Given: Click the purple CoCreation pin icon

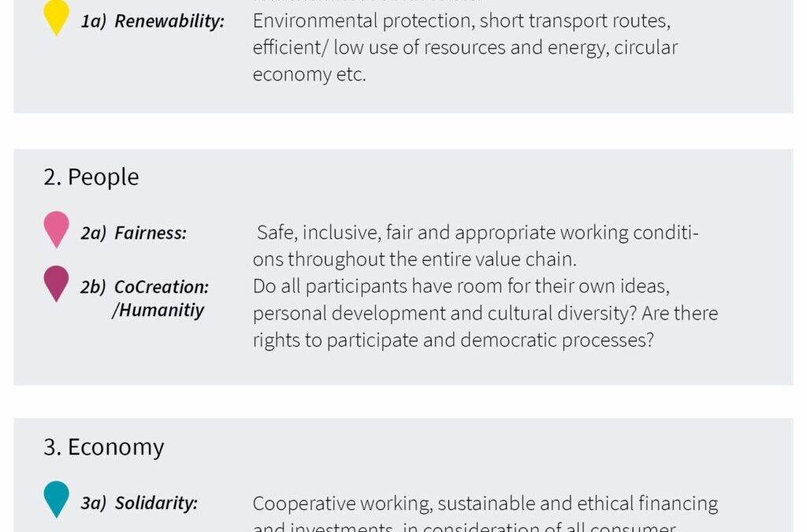Looking at the screenshot, I should (56, 284).
